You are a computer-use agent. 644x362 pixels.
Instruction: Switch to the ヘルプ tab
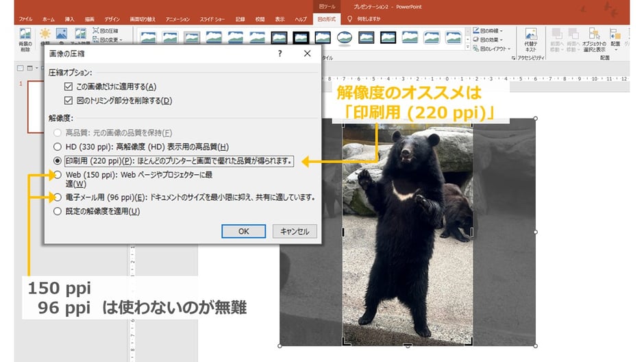[301, 19]
